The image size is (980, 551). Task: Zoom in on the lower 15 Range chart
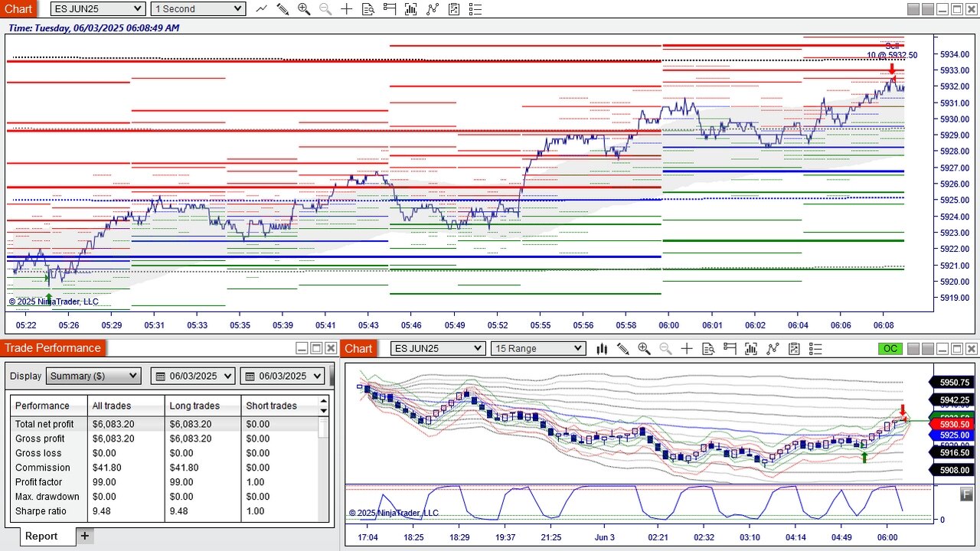[x=644, y=349]
